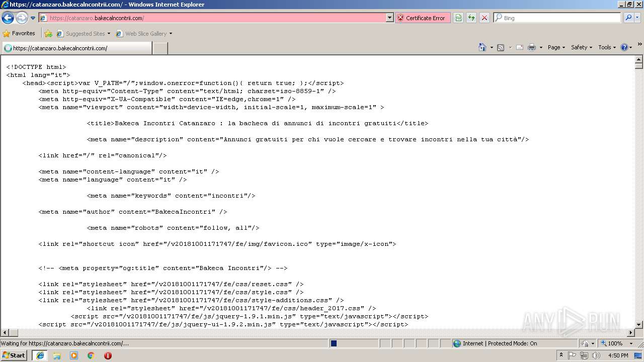Click the title tag line Bakeca Incontri Catanzaro

[x=258, y=123]
